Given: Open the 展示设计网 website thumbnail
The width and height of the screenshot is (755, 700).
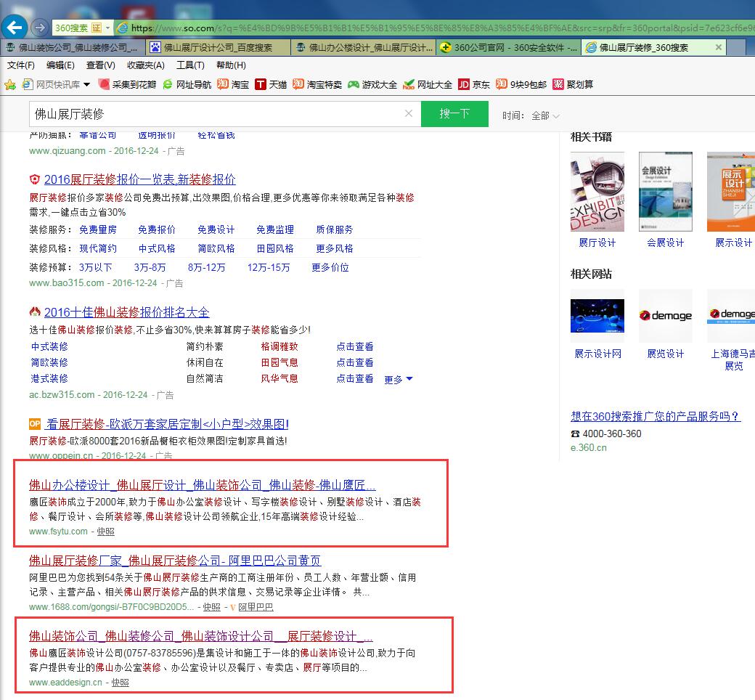Looking at the screenshot, I should coord(597,316).
